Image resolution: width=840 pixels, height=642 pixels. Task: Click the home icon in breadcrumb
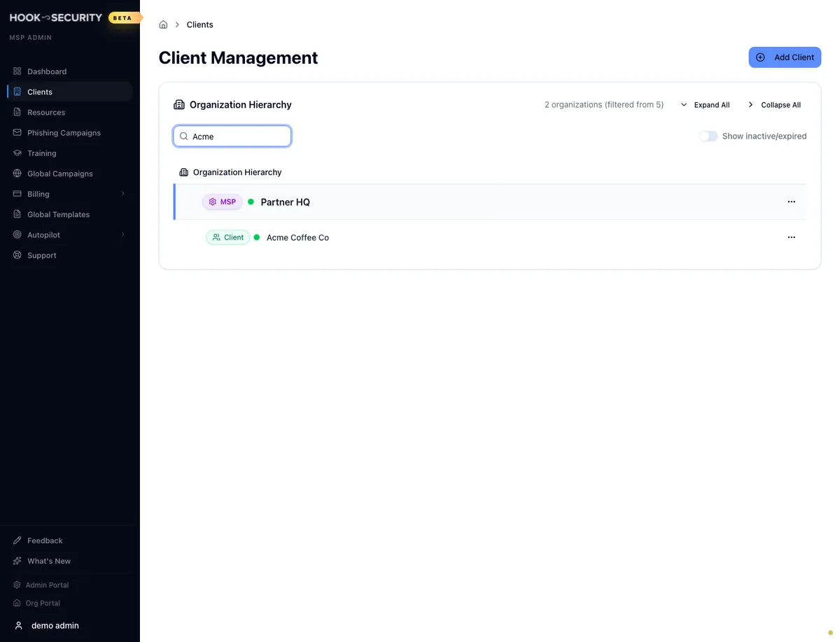(x=163, y=25)
